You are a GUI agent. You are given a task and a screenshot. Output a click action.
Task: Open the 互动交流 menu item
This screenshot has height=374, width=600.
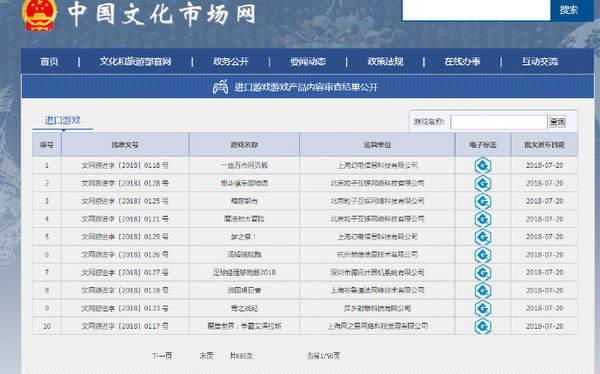[x=540, y=61]
